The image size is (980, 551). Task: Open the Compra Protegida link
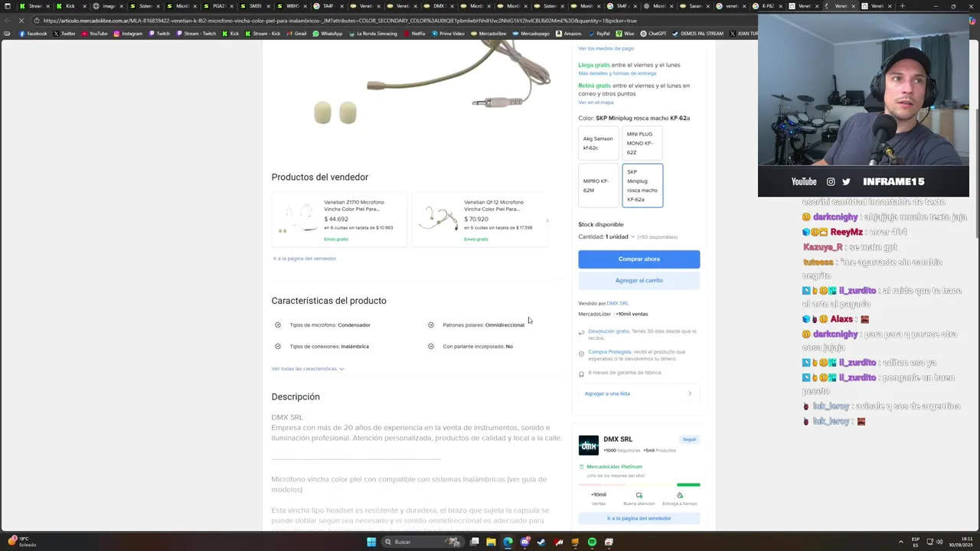[x=609, y=352]
